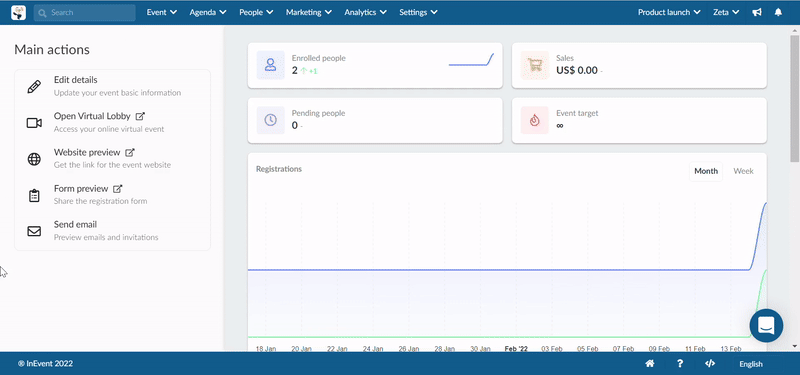Click the page vertical scrollbar
800x375 pixels.
click(795, 98)
